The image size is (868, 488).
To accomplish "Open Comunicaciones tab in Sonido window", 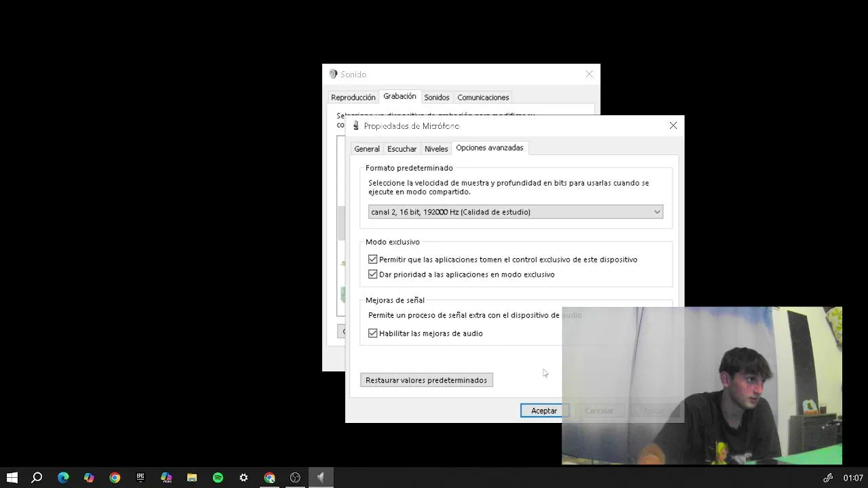I will tap(483, 98).
